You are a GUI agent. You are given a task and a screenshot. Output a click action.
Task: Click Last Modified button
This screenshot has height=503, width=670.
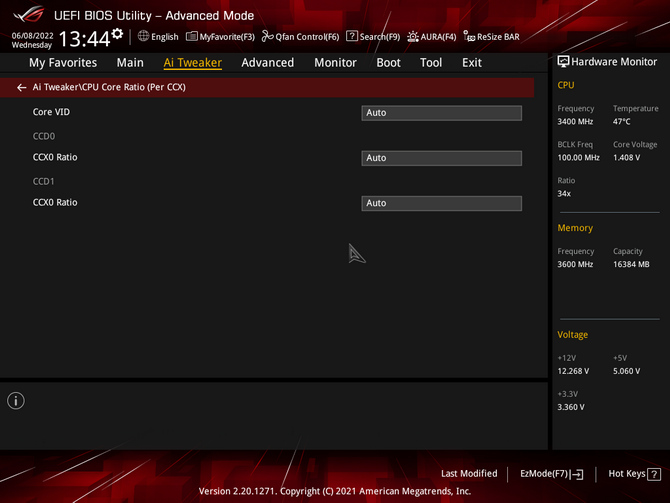coord(469,474)
